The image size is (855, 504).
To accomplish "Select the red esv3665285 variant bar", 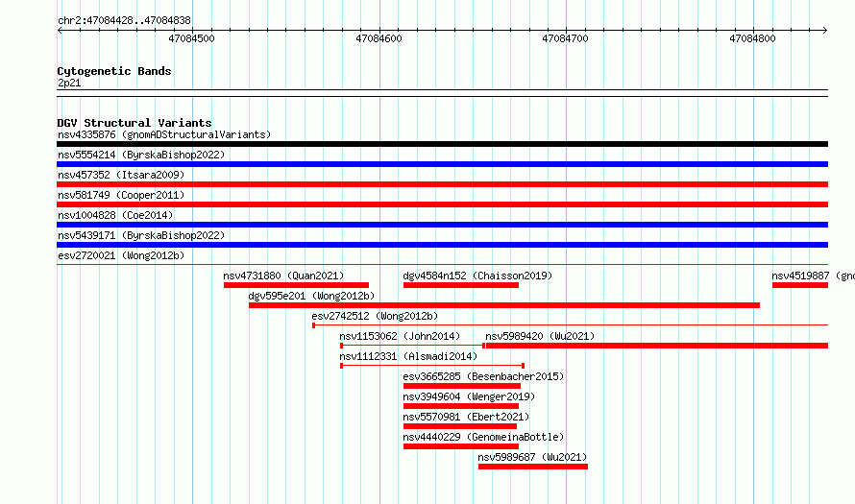I will click(x=462, y=386).
